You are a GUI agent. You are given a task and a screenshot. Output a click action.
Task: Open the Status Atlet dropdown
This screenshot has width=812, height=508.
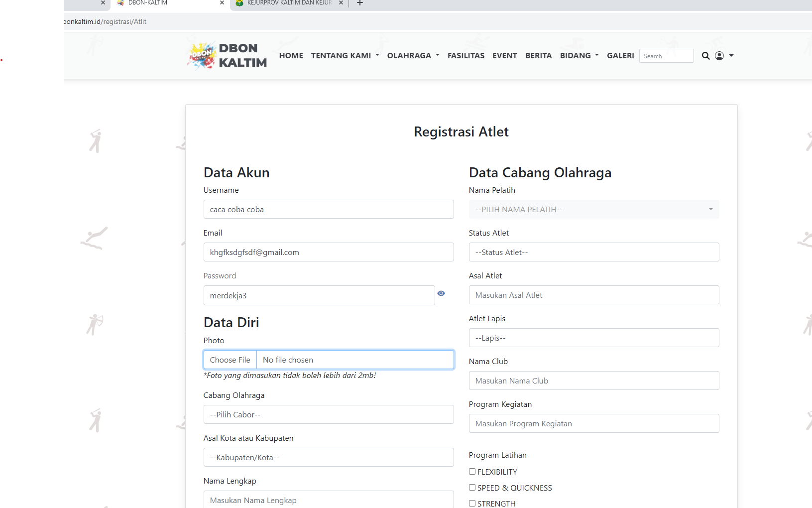[x=593, y=253]
